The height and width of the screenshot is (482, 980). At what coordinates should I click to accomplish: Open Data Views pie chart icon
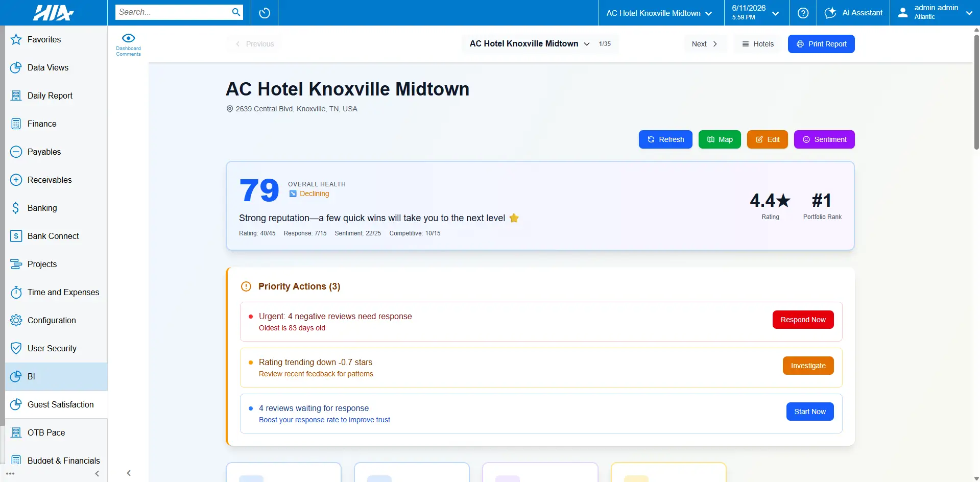coord(16,67)
